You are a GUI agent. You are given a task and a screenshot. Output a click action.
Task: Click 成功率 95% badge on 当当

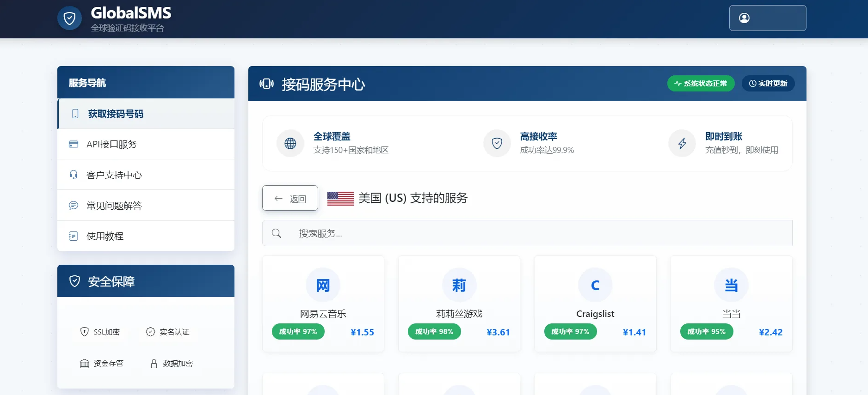pos(707,332)
